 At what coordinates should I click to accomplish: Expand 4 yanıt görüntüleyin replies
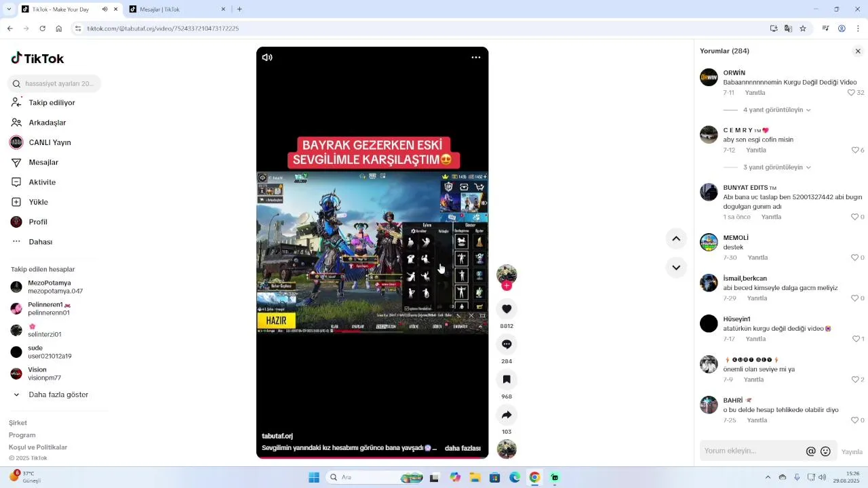point(776,110)
